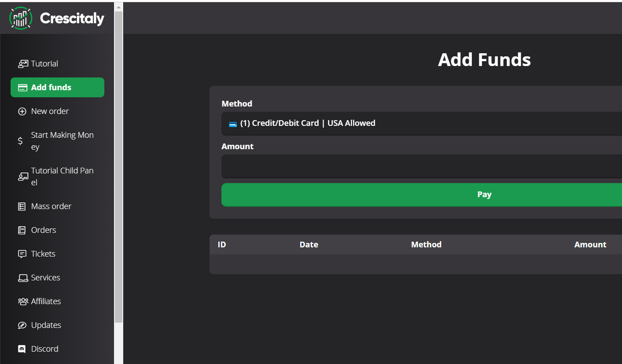Click the Date column header
The image size is (622, 364).
tap(309, 245)
